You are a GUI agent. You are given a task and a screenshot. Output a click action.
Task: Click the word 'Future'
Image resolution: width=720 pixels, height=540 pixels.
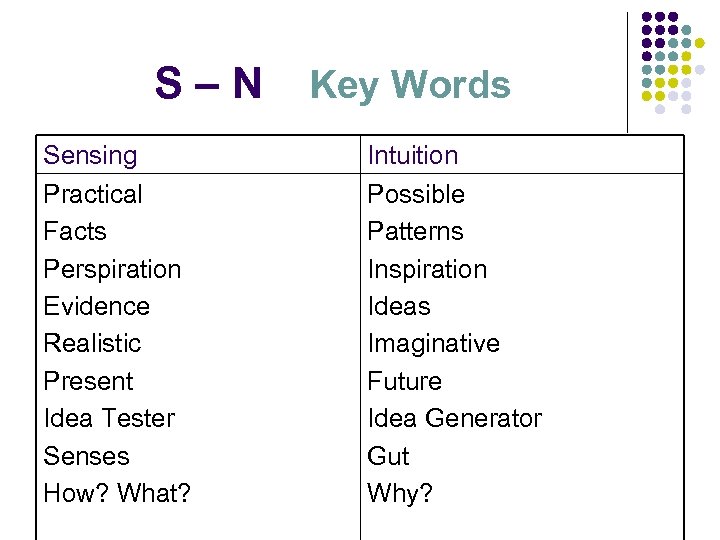point(404,381)
